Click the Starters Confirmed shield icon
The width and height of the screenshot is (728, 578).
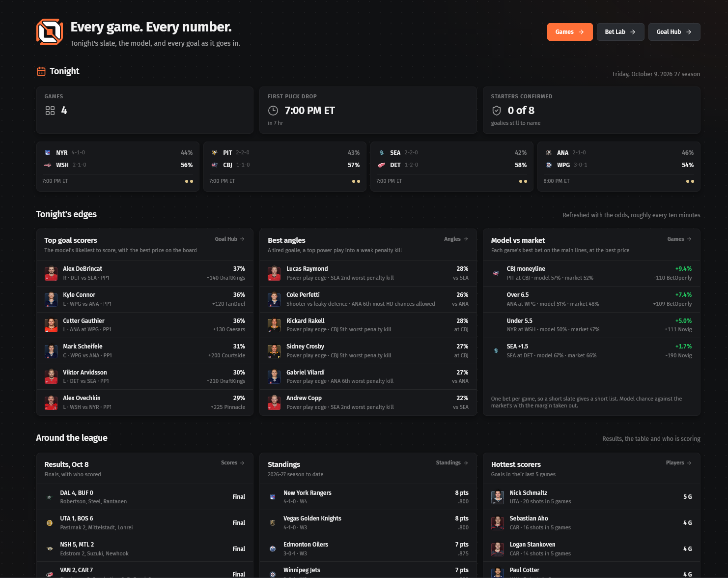pyautogui.click(x=497, y=111)
